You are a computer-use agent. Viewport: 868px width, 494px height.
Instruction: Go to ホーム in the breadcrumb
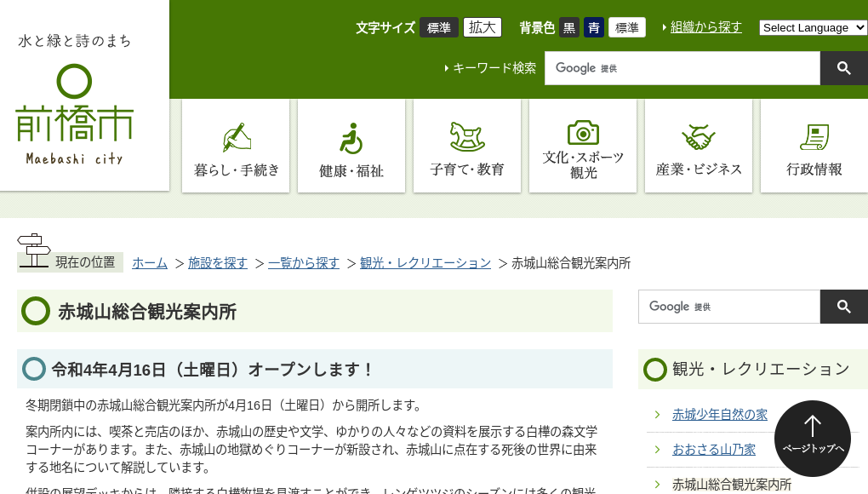[x=150, y=263]
